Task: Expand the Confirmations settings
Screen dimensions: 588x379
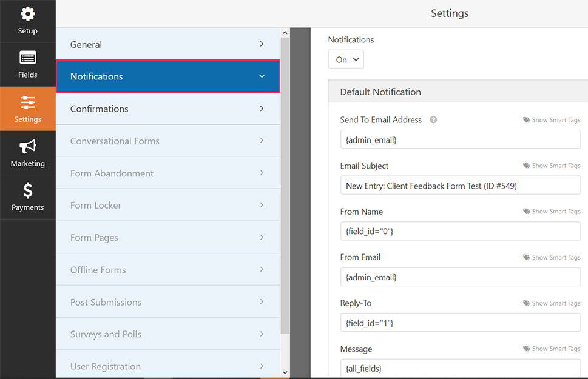Action: (167, 109)
